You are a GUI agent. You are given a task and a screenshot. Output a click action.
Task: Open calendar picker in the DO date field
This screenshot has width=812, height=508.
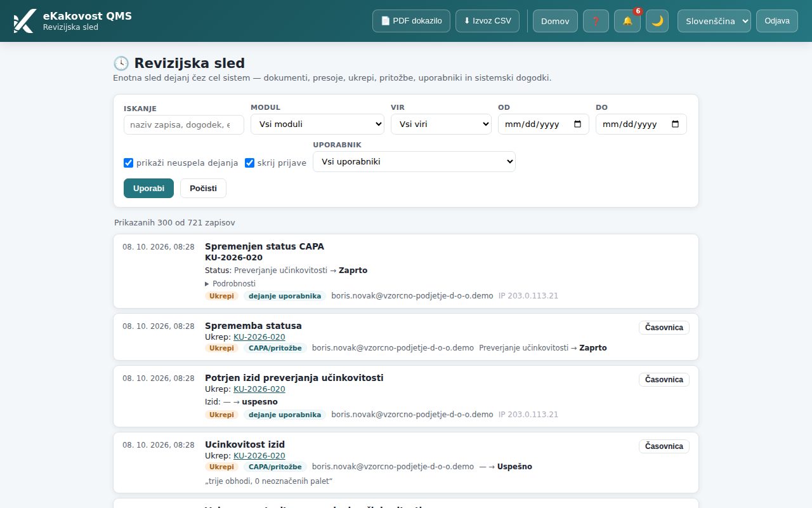coord(675,124)
